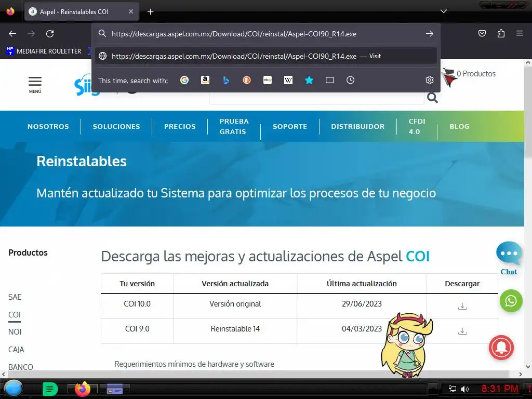Open the site MENÚ hamburger
Screen dimensions: 532x399
click(35, 85)
